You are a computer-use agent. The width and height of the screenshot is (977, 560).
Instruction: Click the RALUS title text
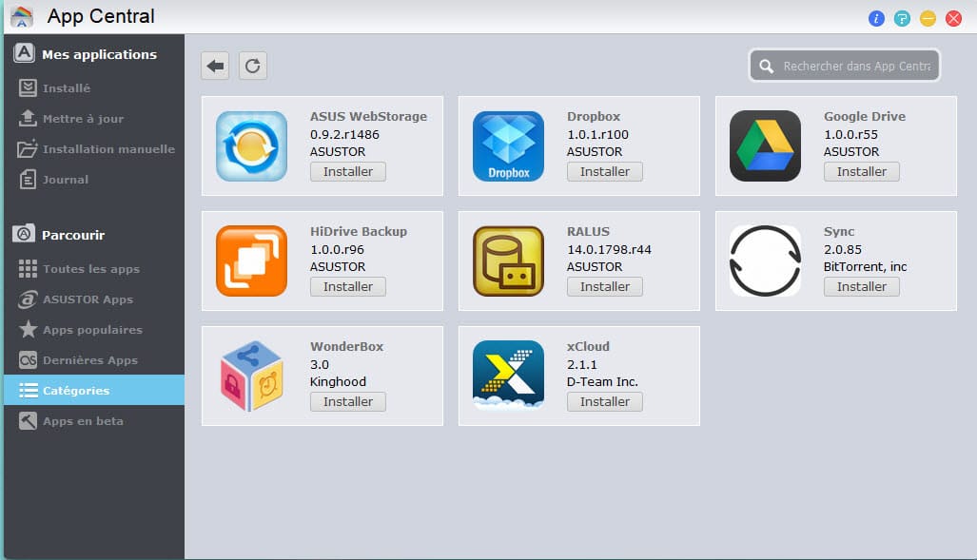pos(588,232)
